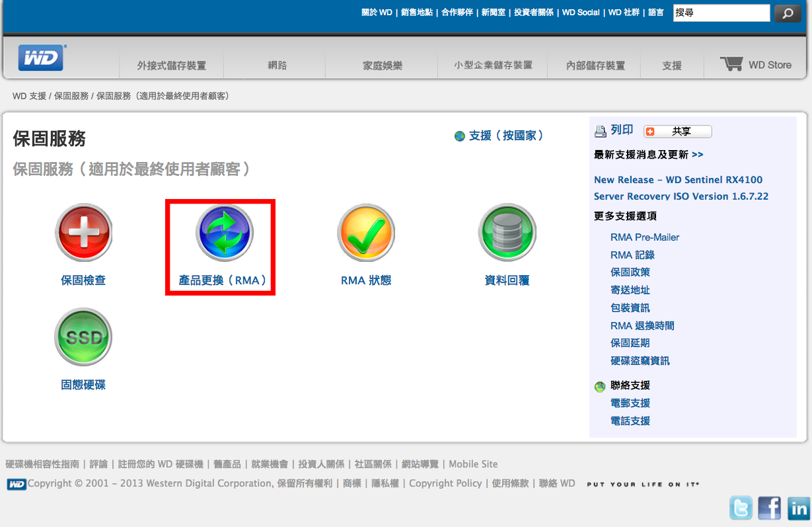The height and width of the screenshot is (527, 812).
Task: Click the 固態硬碟 text link
Action: [83, 385]
